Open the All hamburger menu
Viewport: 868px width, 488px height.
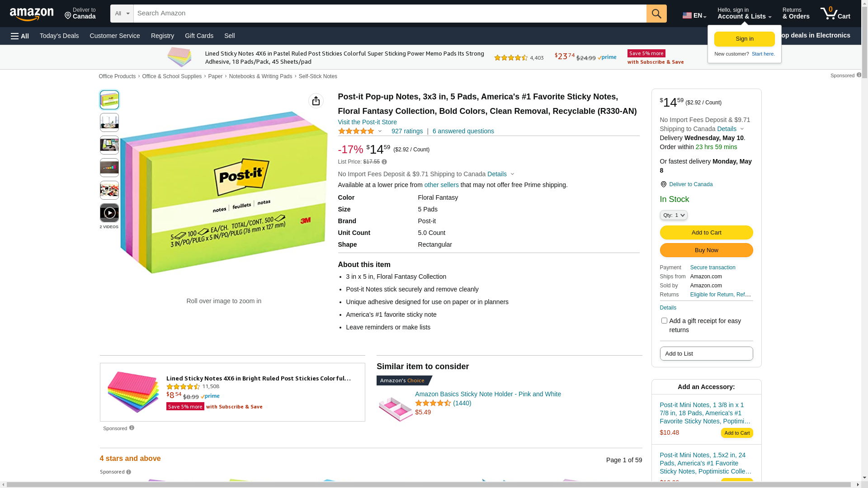(20, 36)
